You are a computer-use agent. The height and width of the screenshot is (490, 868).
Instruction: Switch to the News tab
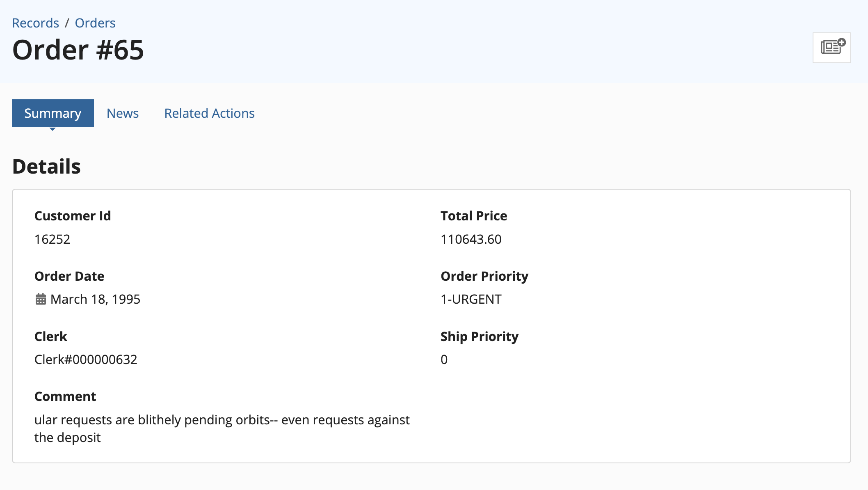(x=123, y=113)
